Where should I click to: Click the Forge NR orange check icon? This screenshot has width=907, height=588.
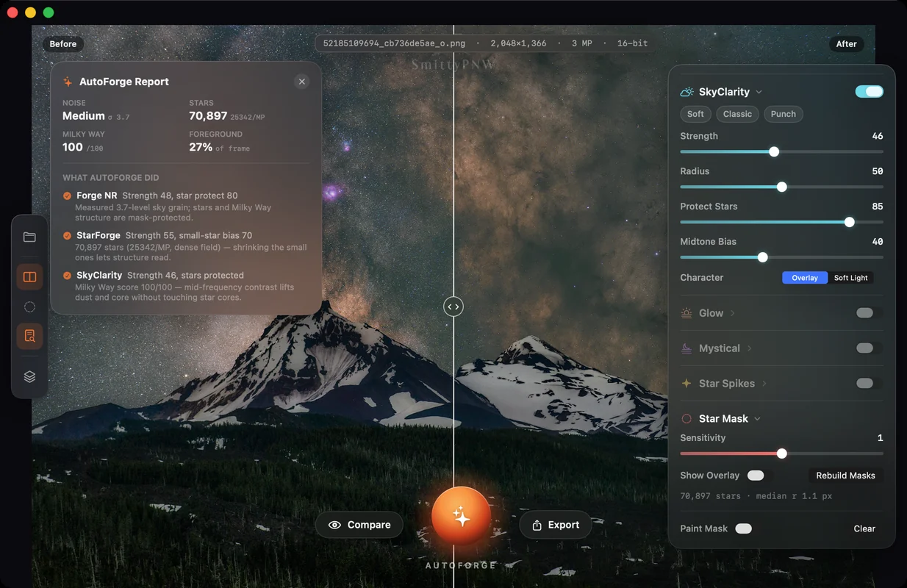pos(67,196)
